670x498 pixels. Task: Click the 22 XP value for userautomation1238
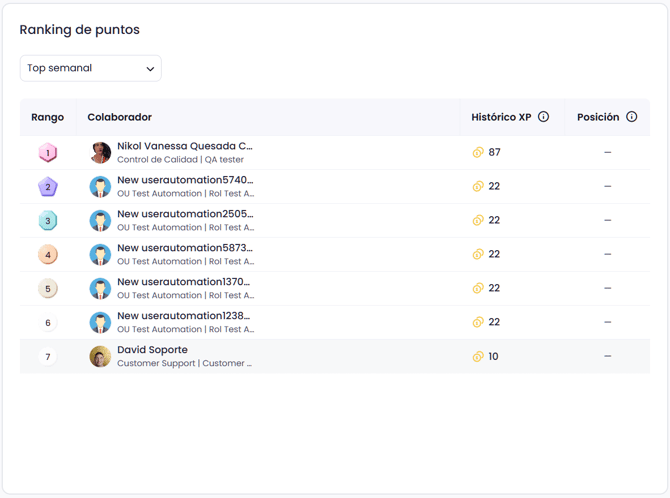[x=494, y=322]
